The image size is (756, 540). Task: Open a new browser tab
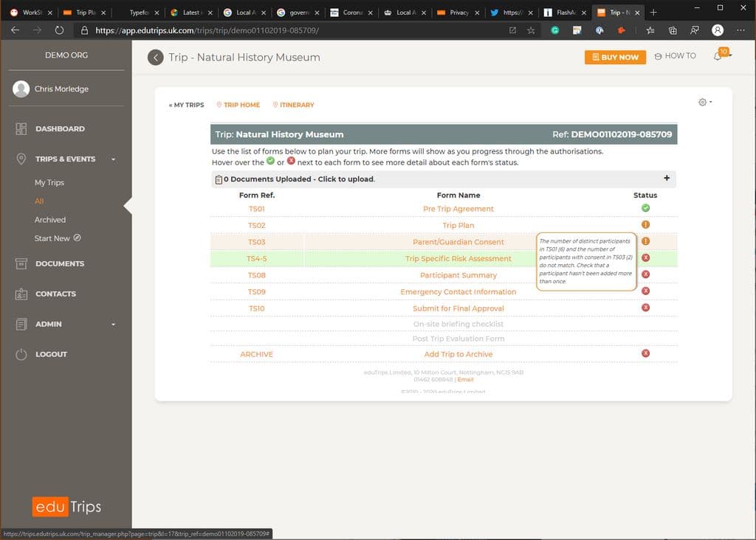tap(653, 13)
